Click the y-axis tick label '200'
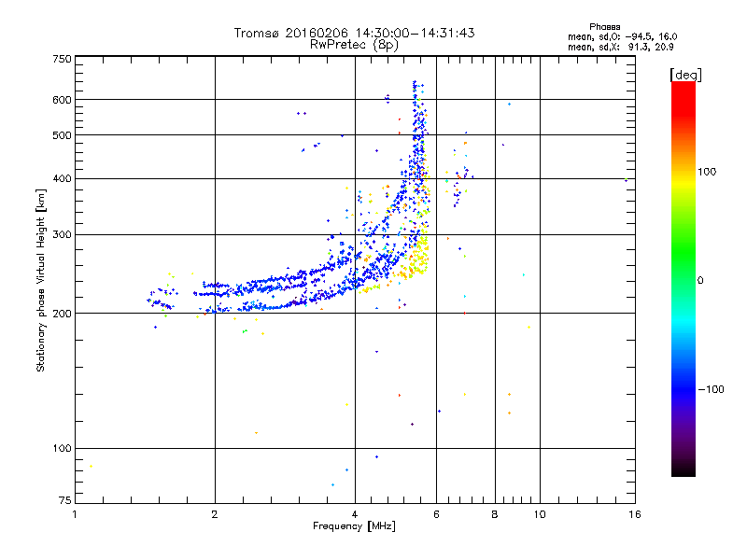 62,314
